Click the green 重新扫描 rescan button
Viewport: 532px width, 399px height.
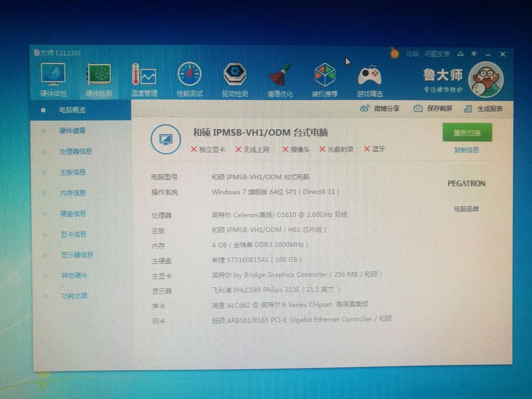[467, 133]
